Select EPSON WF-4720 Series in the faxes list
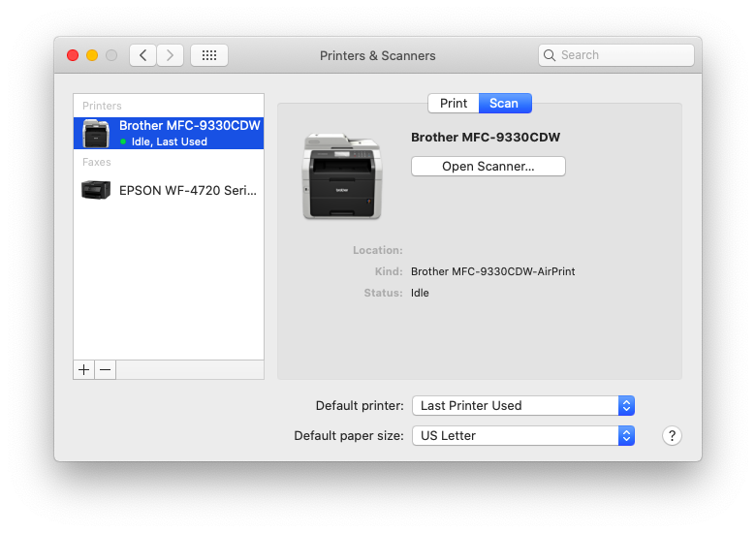Viewport: 756px width, 533px height. (x=169, y=190)
